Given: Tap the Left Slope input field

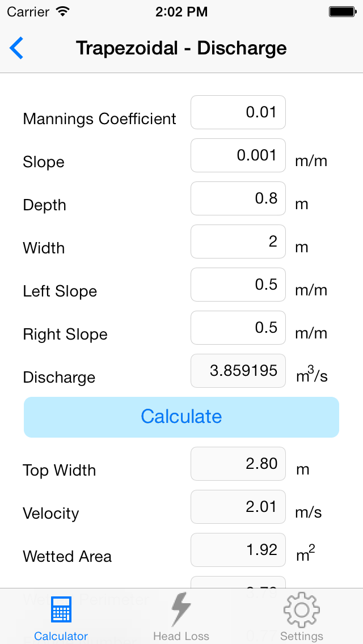Looking at the screenshot, I should tap(238, 285).
